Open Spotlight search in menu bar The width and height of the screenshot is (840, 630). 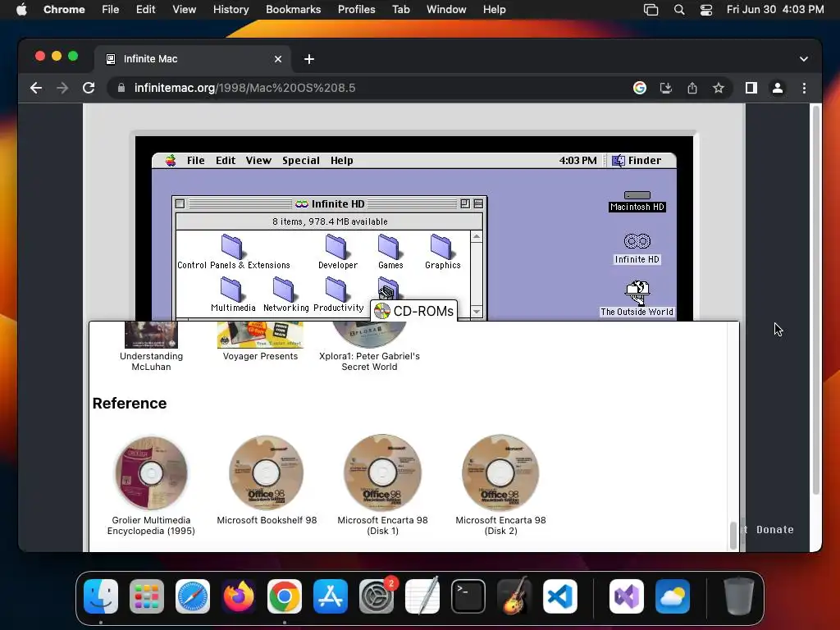pyautogui.click(x=679, y=10)
